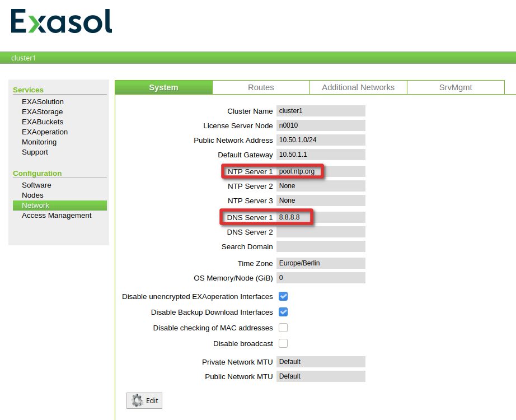Open Nodes configuration
This screenshot has width=516, height=420.
32,195
